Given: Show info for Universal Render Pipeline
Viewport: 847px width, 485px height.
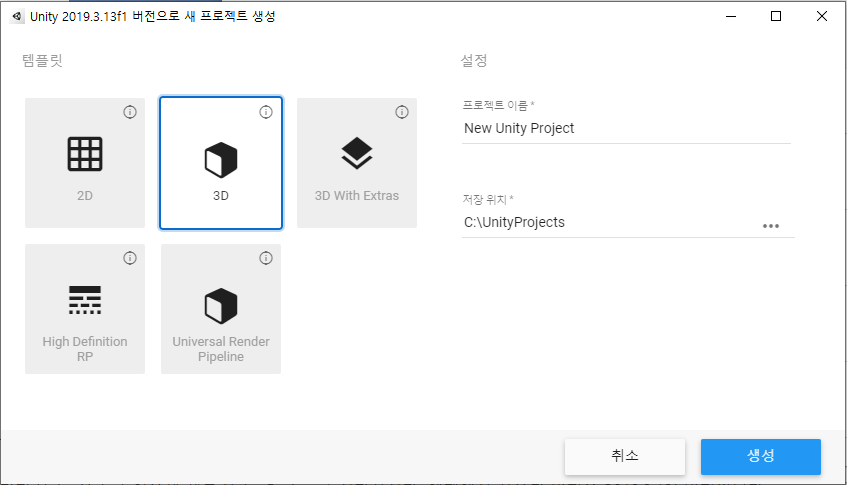Looking at the screenshot, I should 266,258.
